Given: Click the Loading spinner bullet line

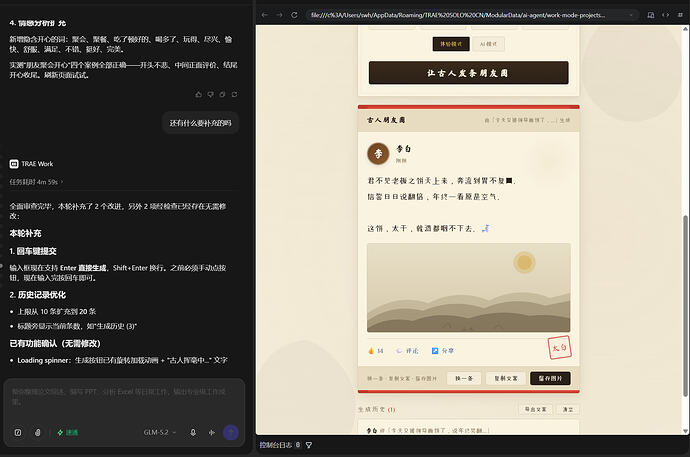Looking at the screenshot, I should [122, 360].
